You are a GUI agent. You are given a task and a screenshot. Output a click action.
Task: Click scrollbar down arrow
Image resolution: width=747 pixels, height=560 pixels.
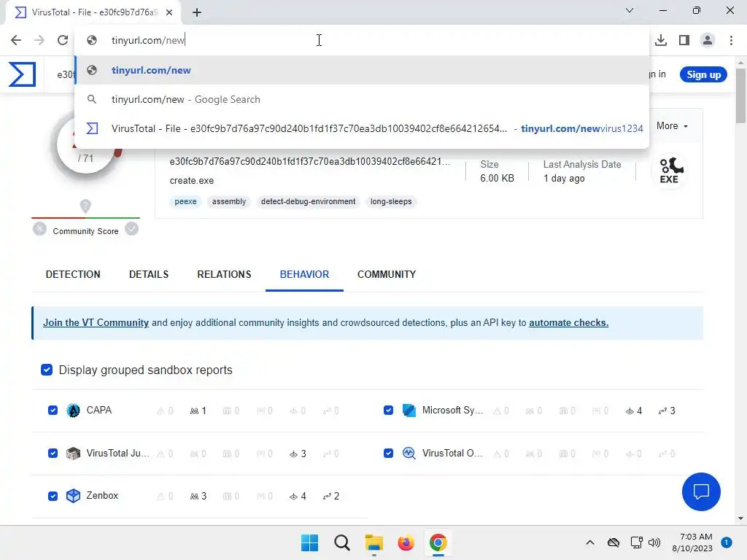740,518
